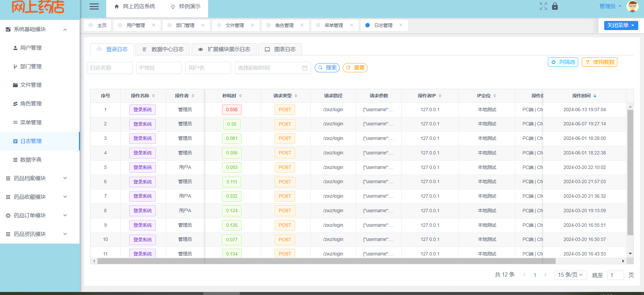Viewport: 644px width, 295px height.
Task: Click the 重置 reset button
Action: (355, 68)
